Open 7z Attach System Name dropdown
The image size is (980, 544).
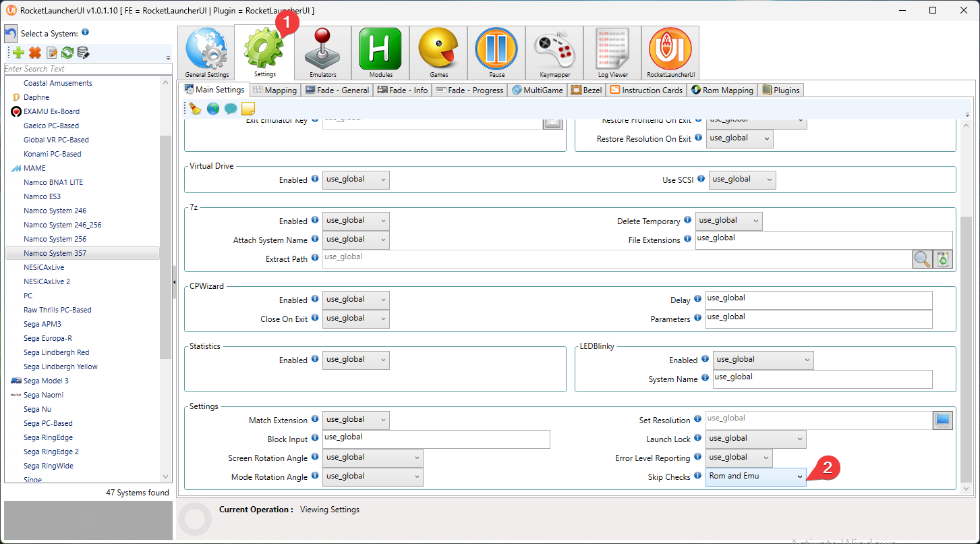coord(356,240)
